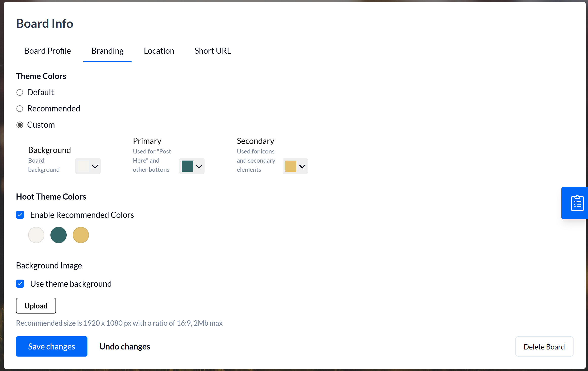This screenshot has width=588, height=371.
Task: Switch to the Board Profile tab
Action: pyautogui.click(x=47, y=51)
